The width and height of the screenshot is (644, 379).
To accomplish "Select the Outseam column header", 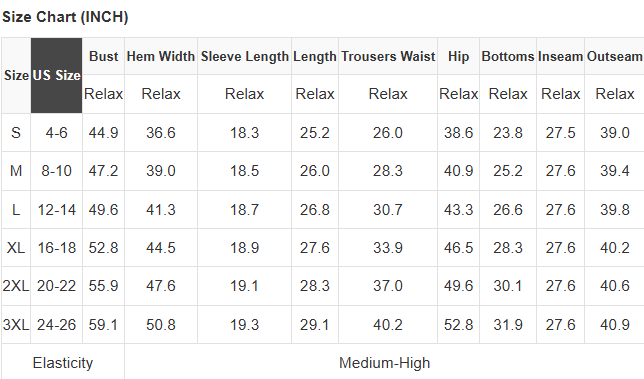I will [614, 56].
